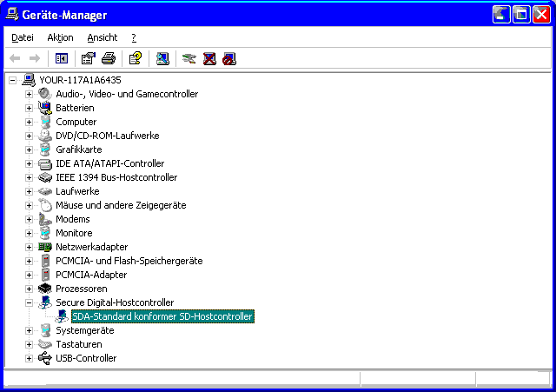Click the Laufwerke drive icon

tap(45, 191)
